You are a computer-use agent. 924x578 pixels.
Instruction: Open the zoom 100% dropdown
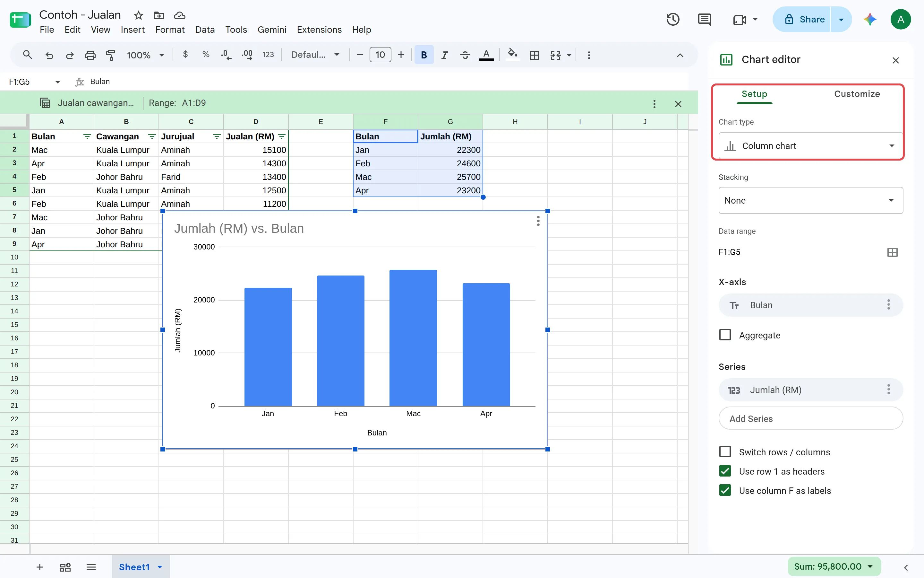(x=145, y=55)
